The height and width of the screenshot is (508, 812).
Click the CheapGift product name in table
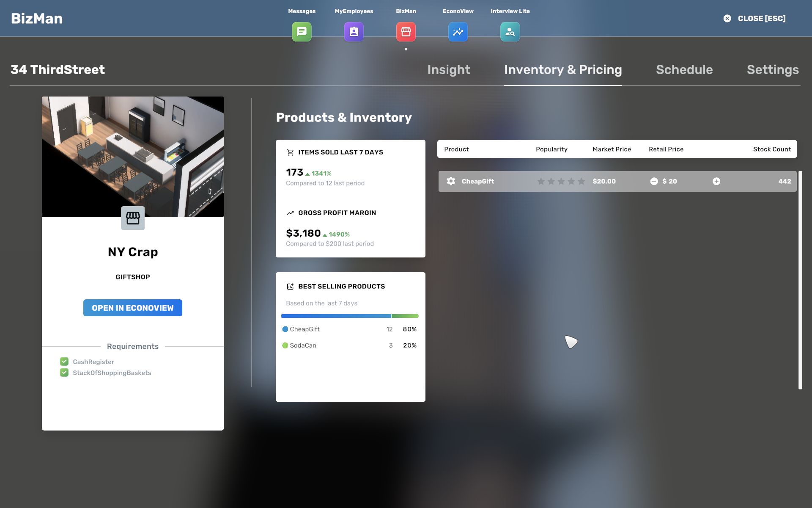click(x=477, y=181)
